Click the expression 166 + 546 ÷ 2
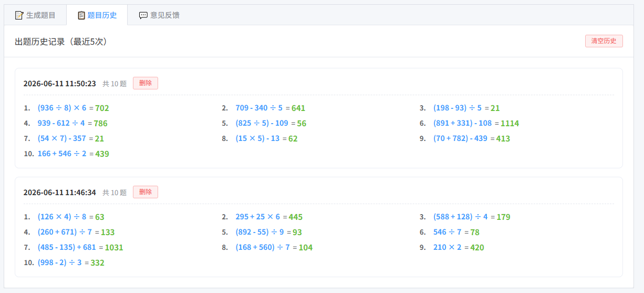 pos(62,154)
